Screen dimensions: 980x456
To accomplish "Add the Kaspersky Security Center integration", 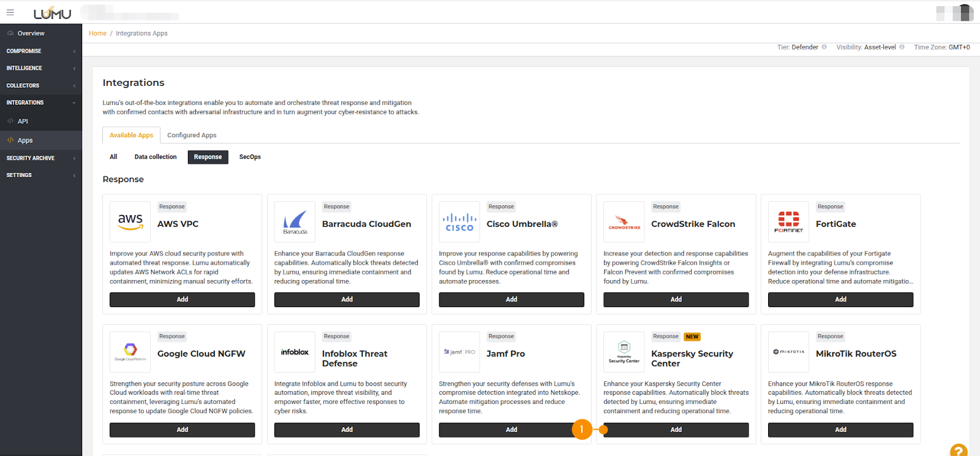I will (676, 430).
